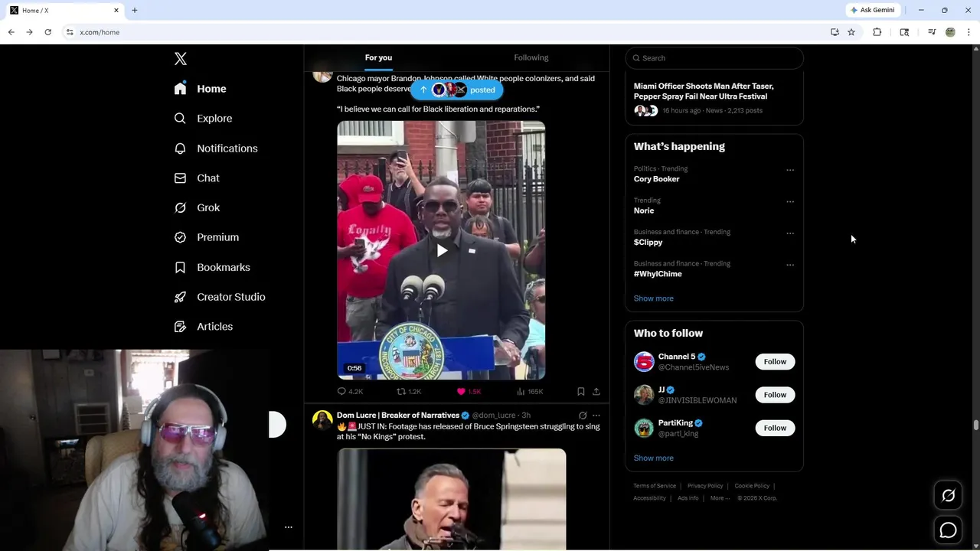
Task: Open Cookie Policy link
Action: pyautogui.click(x=752, y=486)
